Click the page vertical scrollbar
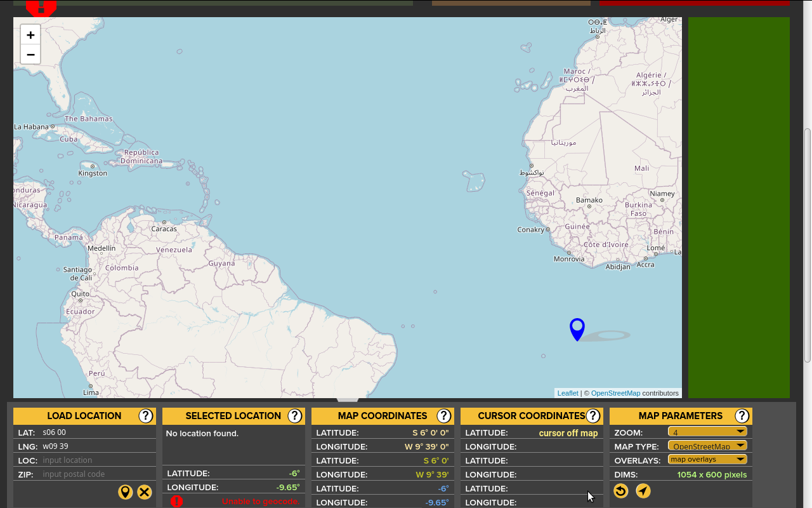 click(808, 244)
